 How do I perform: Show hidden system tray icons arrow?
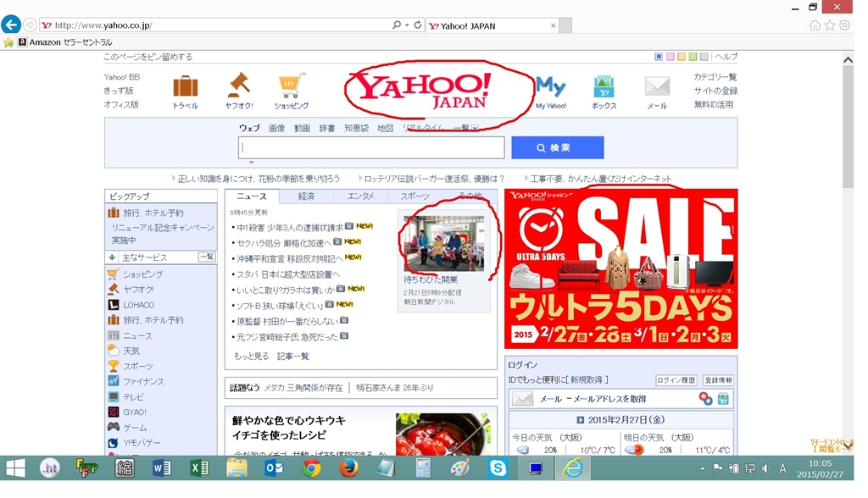(x=702, y=468)
